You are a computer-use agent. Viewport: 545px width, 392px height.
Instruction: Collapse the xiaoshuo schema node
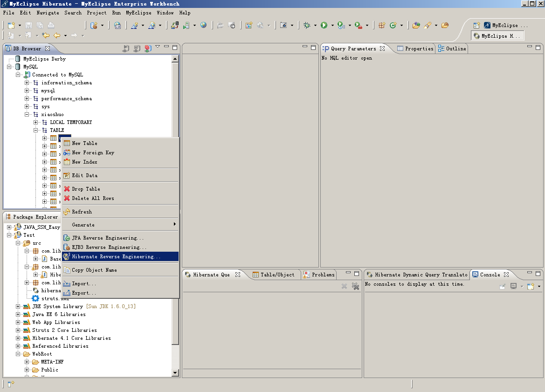[27, 114]
